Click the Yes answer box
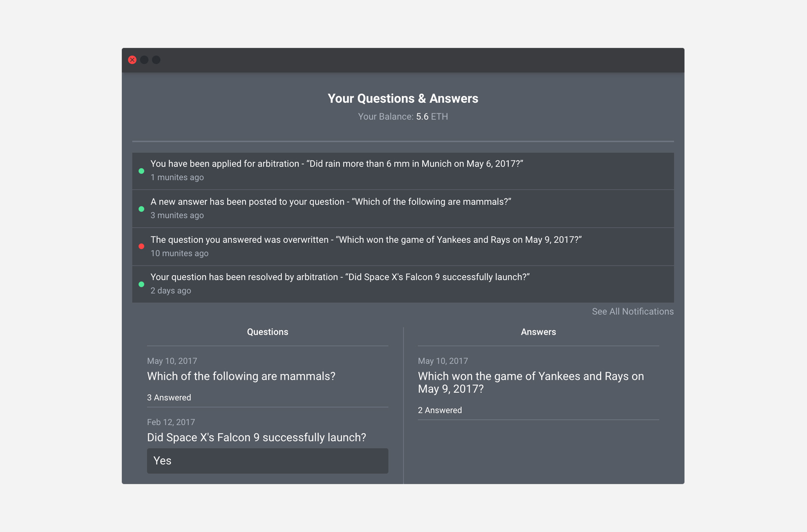Screen dimensions: 807x532 tap(267, 461)
